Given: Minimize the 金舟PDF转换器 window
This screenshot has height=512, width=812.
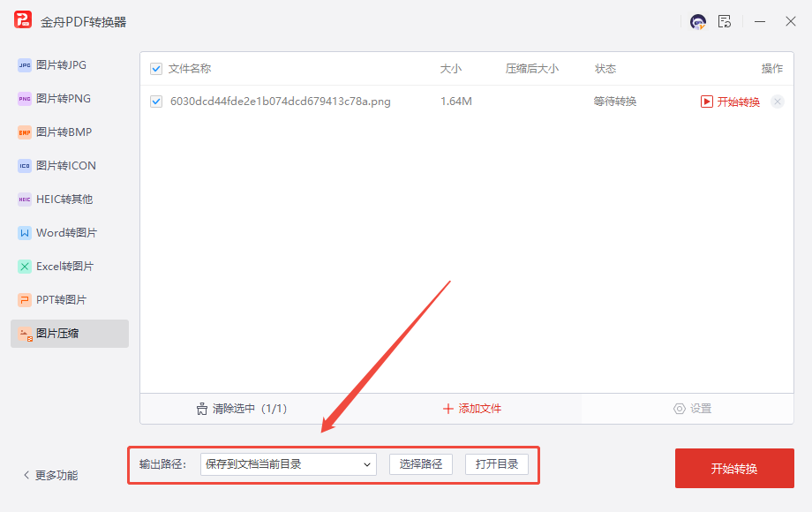Looking at the screenshot, I should tap(760, 22).
